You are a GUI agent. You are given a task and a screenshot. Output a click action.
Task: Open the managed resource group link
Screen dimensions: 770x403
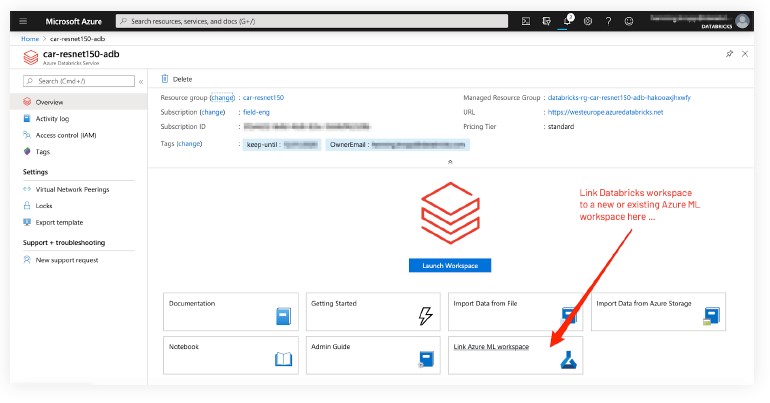coord(619,98)
